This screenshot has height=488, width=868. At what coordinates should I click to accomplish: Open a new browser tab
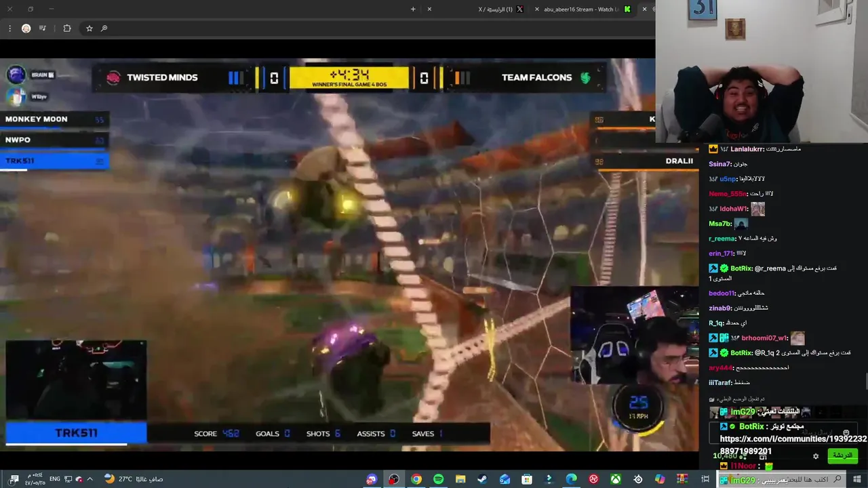(x=413, y=9)
